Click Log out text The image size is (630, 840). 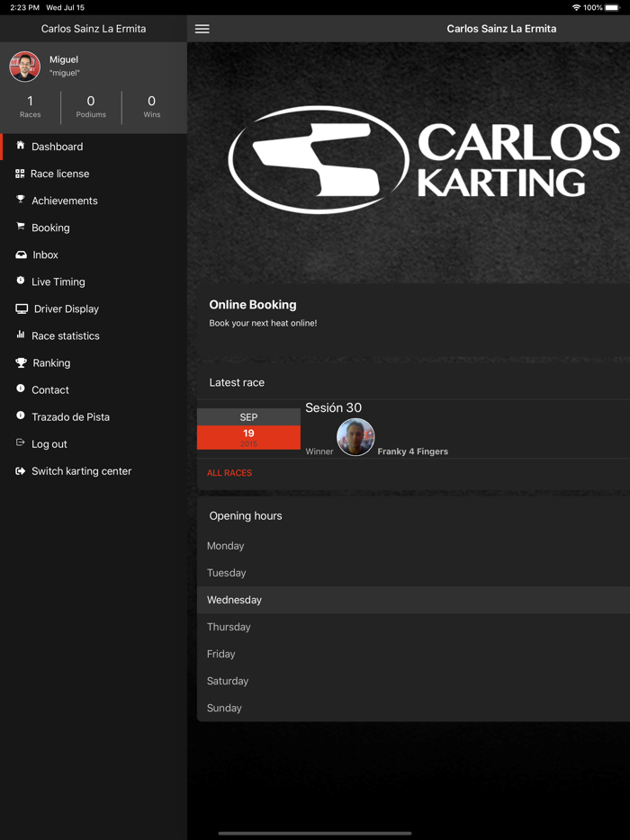(49, 444)
